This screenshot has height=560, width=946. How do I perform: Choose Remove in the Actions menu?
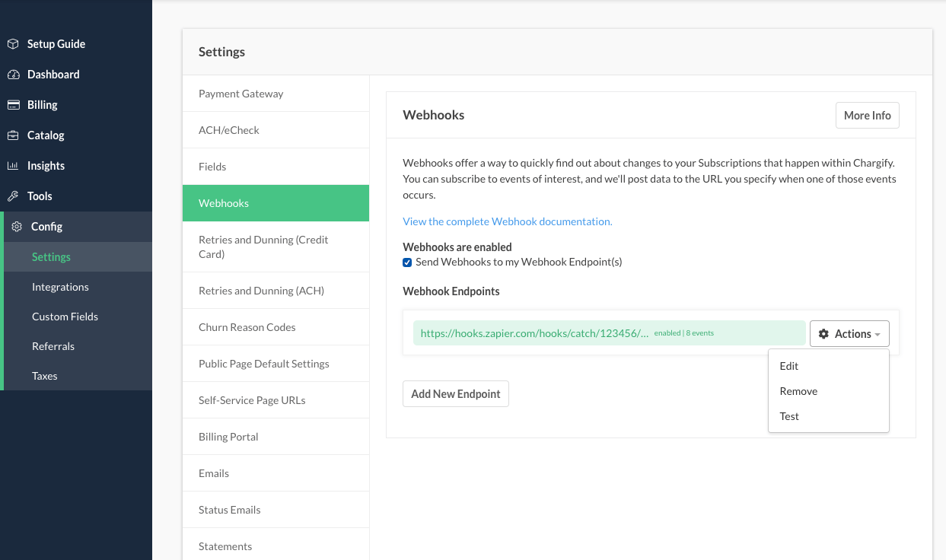pos(798,391)
